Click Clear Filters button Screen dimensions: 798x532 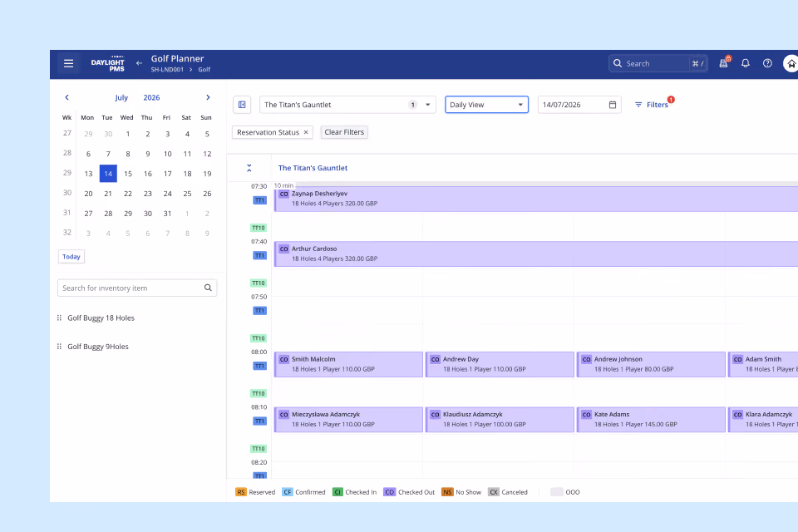[x=344, y=132]
